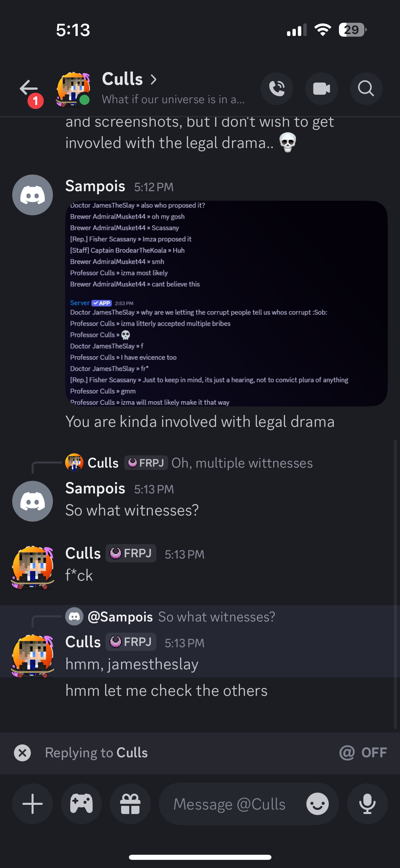Viewport: 400px width, 868px height.
Task: Start a voice call with Culls
Action: [x=277, y=89]
